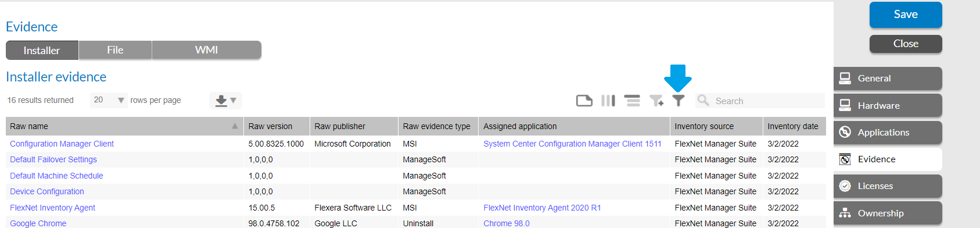
Task: Switch to the Installer evidence tab
Action: [x=42, y=51]
